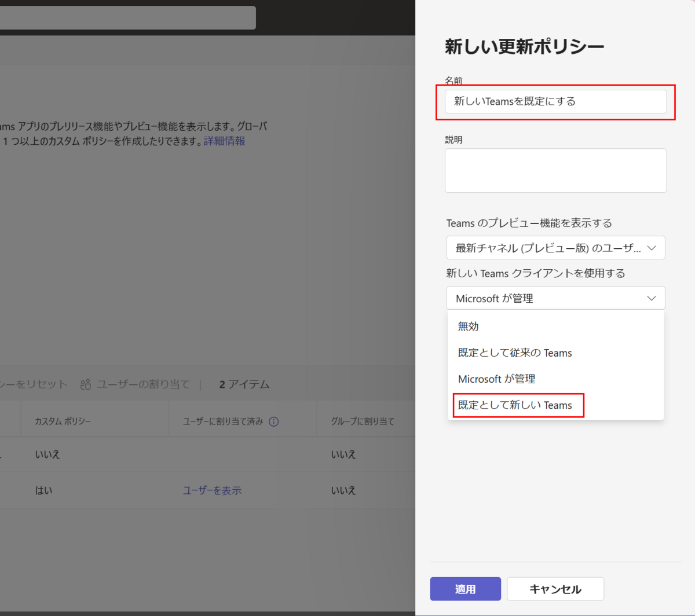Click the 新しい更新ポリシー panel title
The image size is (695, 616).
coord(524,46)
